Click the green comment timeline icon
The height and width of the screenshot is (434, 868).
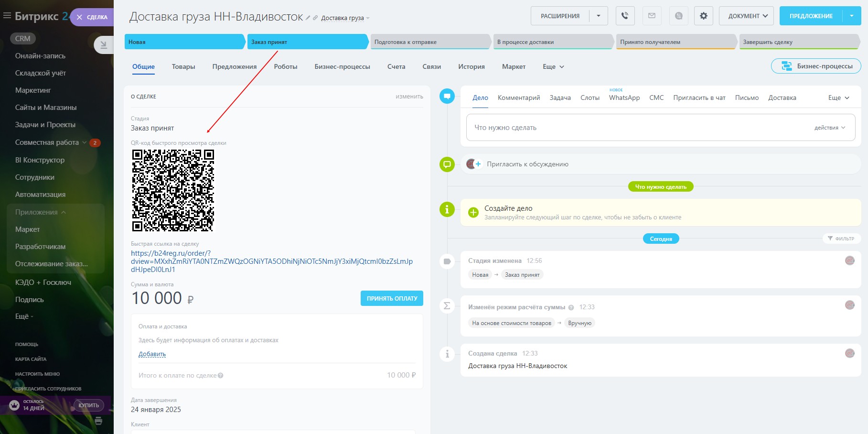(x=447, y=164)
